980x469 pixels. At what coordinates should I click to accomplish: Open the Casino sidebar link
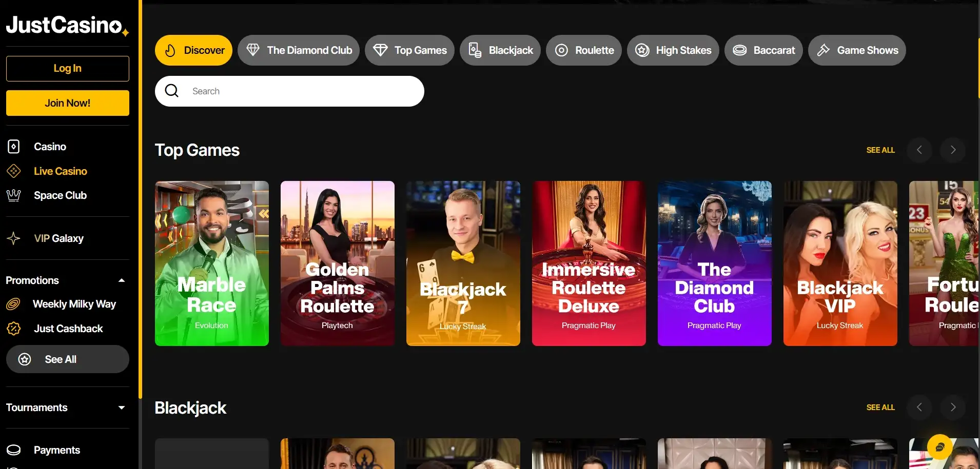click(50, 147)
